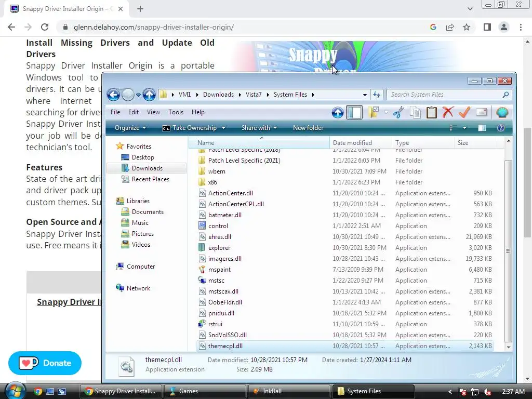Click the Donate button on webpage

coord(45,363)
